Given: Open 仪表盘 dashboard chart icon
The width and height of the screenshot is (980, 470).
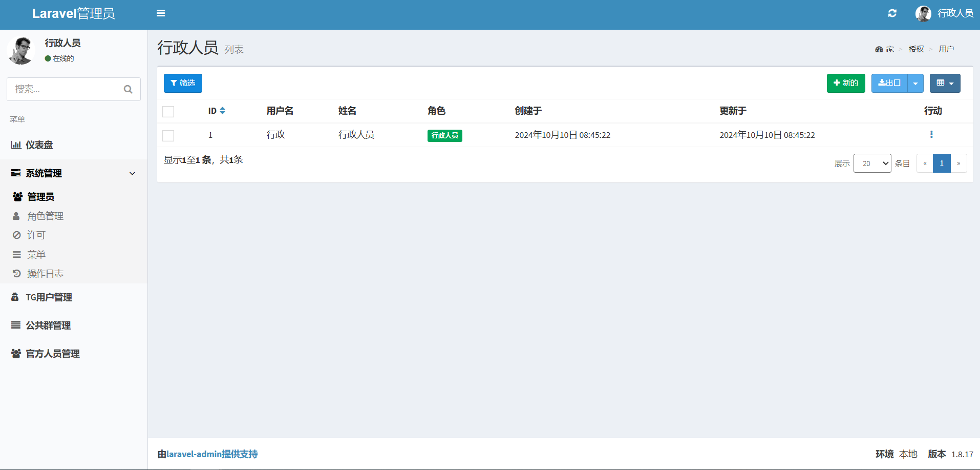Looking at the screenshot, I should 16,145.
